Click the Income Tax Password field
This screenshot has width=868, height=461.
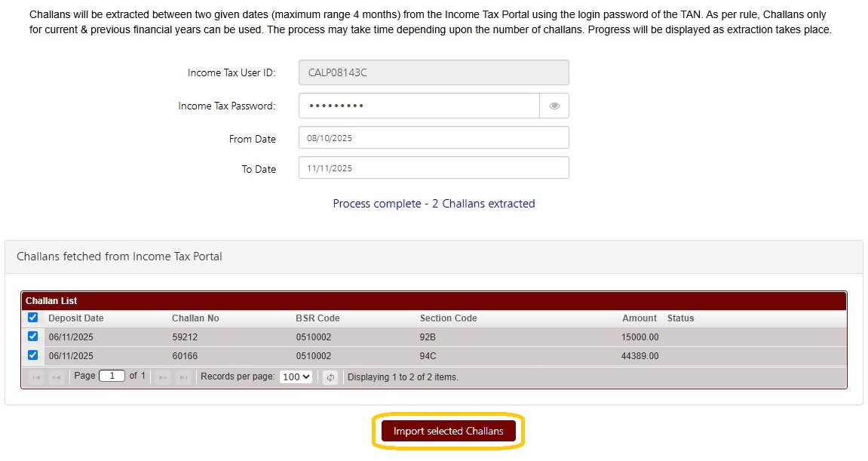click(419, 106)
